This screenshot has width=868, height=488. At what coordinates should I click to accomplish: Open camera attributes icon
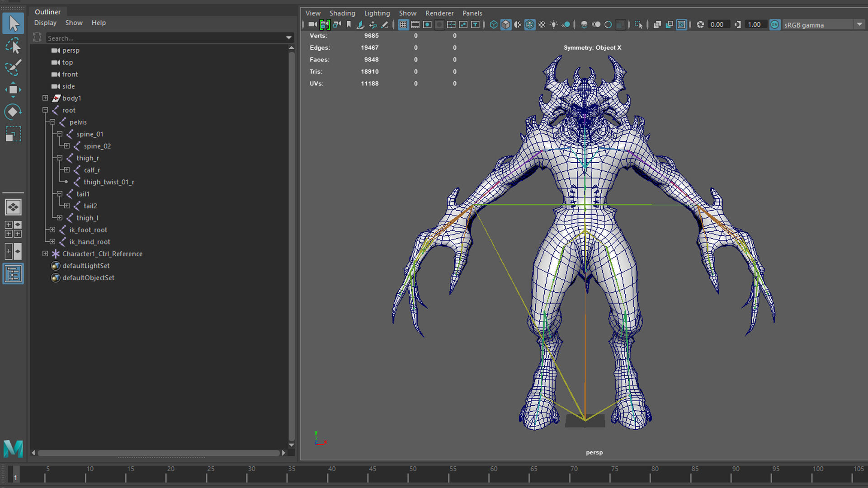pos(337,24)
